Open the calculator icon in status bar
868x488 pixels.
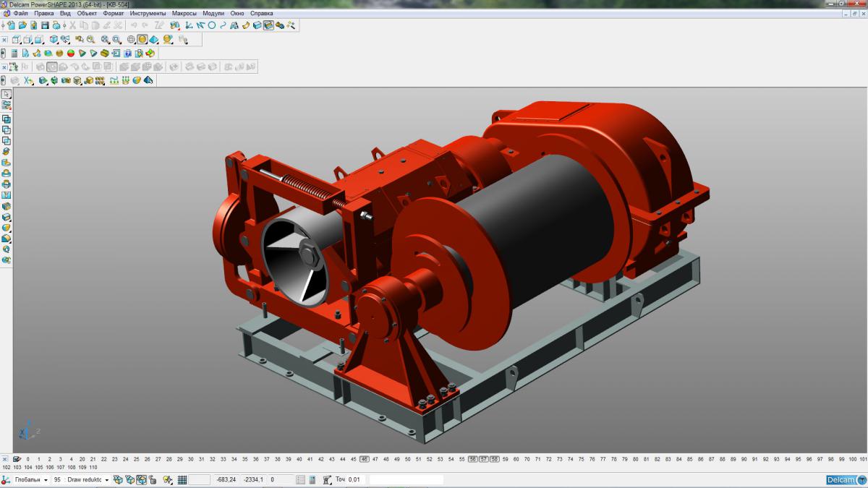[x=312, y=480]
